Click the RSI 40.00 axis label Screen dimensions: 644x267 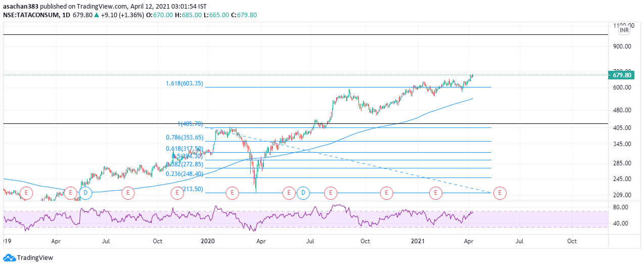(x=621, y=223)
